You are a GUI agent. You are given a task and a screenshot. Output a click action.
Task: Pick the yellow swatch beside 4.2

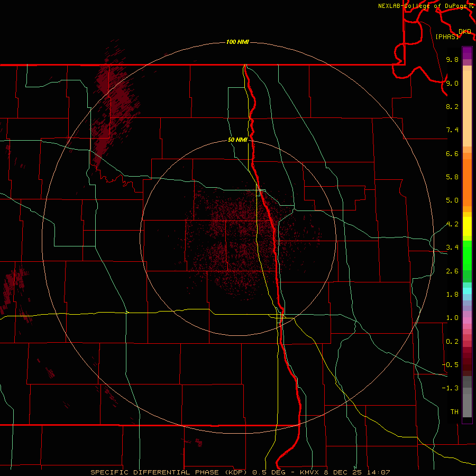(467, 226)
